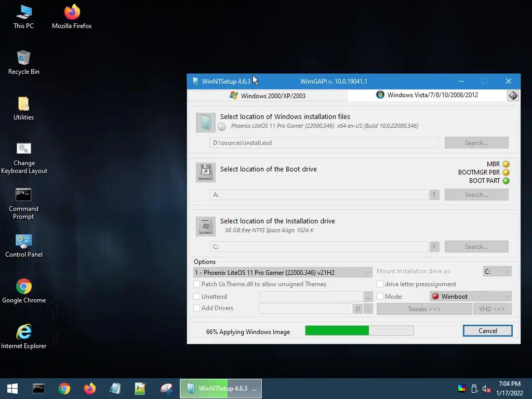The image size is (532, 399).
Task: Search for Windows installation files
Action: (476, 143)
